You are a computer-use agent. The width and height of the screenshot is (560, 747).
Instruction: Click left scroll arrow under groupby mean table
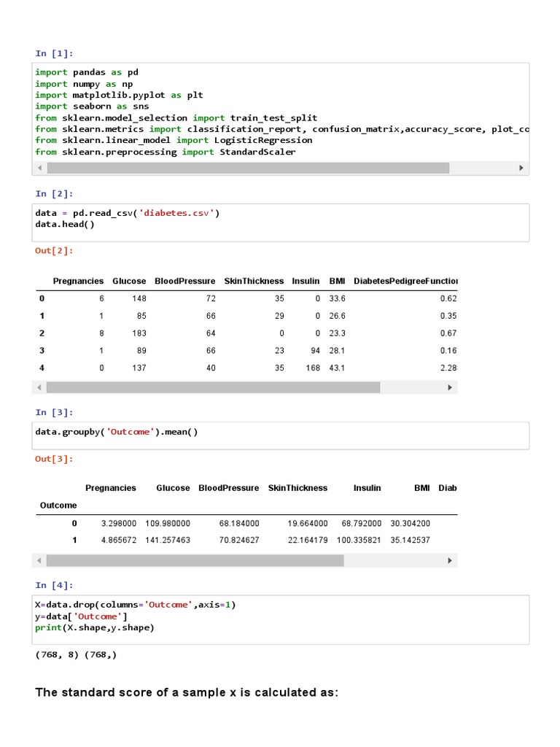(39, 560)
